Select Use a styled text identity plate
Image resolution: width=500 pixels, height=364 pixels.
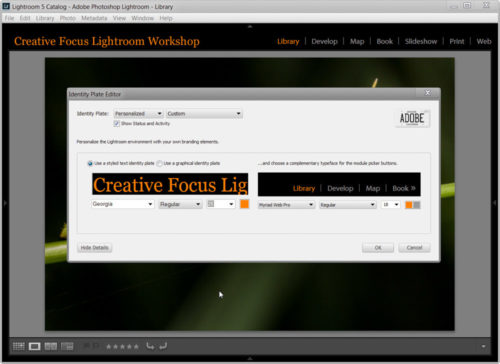[90, 163]
